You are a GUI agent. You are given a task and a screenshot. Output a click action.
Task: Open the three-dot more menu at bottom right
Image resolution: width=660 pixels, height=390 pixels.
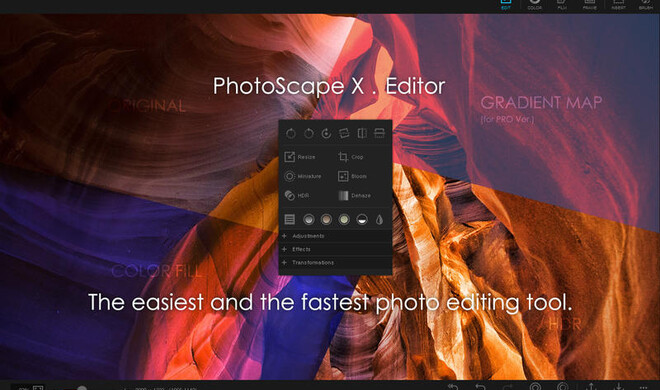tap(643, 387)
